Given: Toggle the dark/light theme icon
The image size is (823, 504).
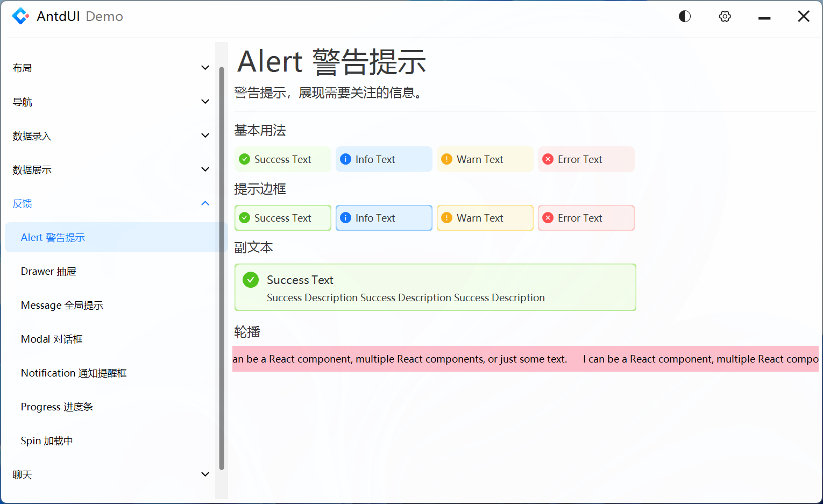Looking at the screenshot, I should [684, 17].
